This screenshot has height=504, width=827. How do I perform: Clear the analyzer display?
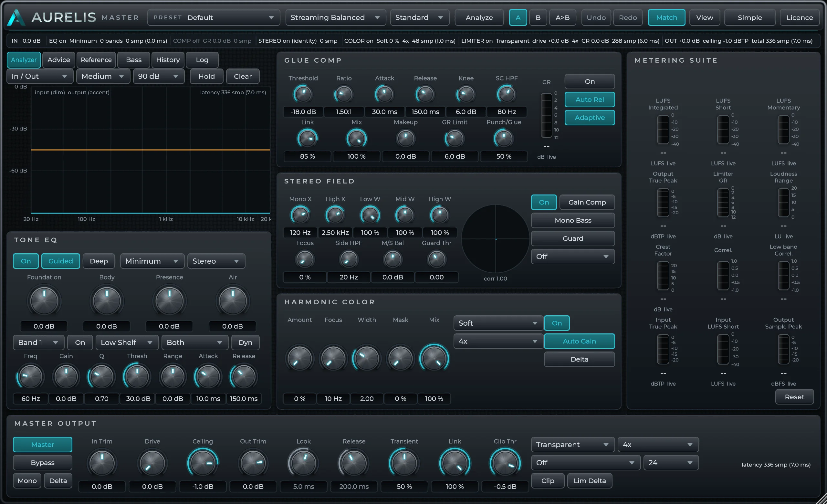[x=243, y=76]
